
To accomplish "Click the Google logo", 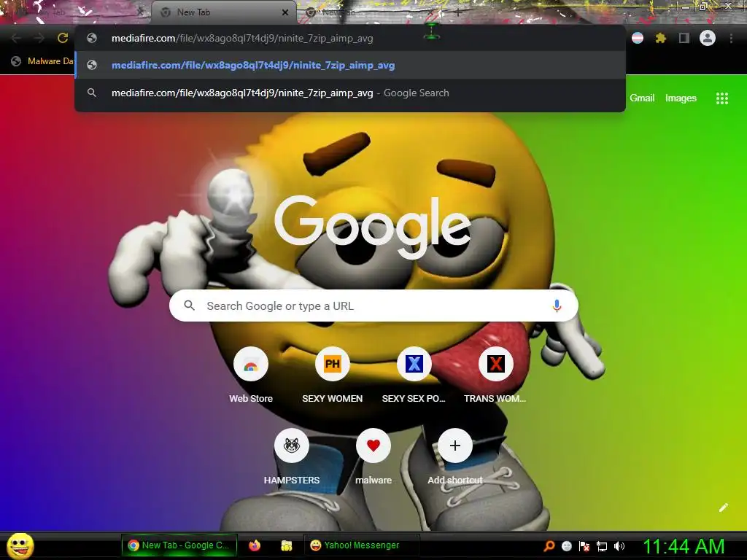I will [373, 227].
